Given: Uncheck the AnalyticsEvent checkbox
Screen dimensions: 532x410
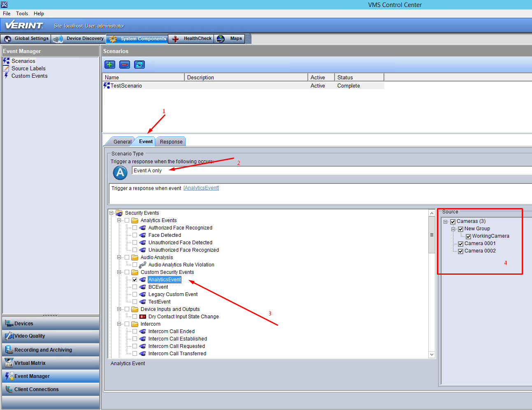Looking at the screenshot, I should point(135,280).
